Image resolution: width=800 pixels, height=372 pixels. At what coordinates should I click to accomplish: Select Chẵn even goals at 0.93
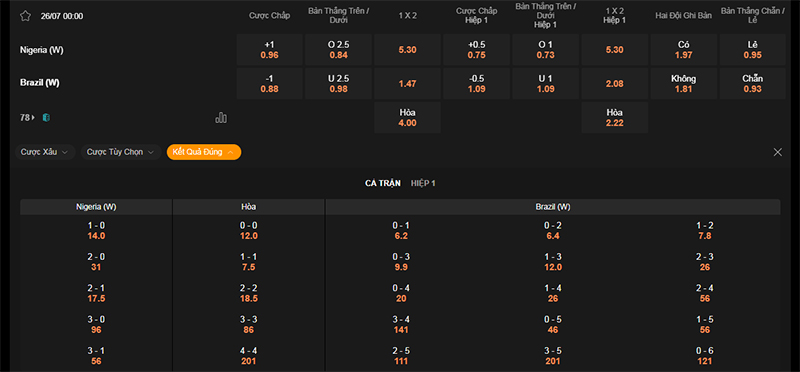[x=753, y=84]
